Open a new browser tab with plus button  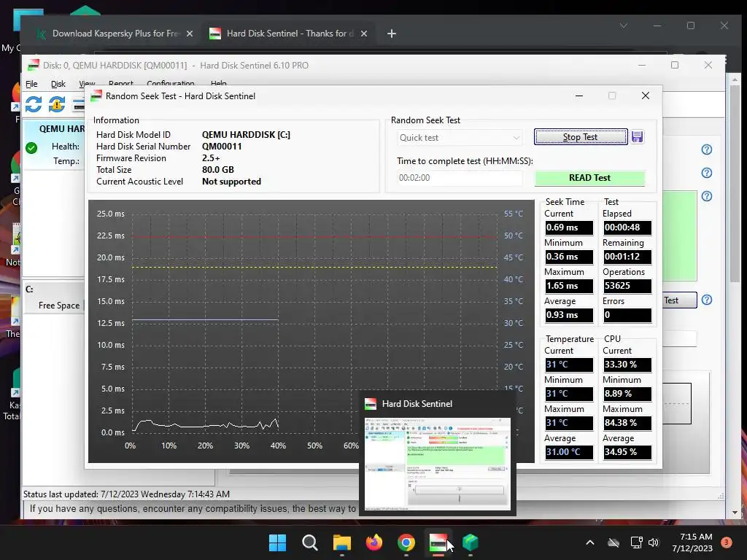(x=392, y=34)
